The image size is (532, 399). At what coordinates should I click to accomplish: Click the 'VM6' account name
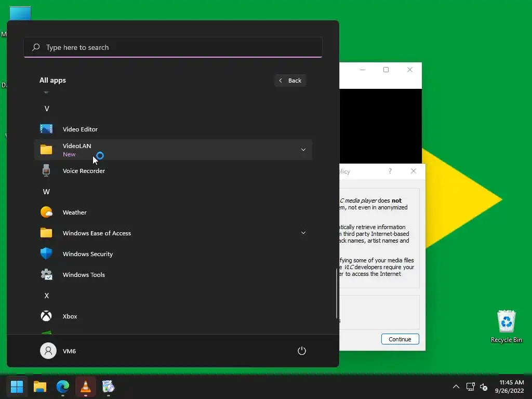(x=69, y=351)
